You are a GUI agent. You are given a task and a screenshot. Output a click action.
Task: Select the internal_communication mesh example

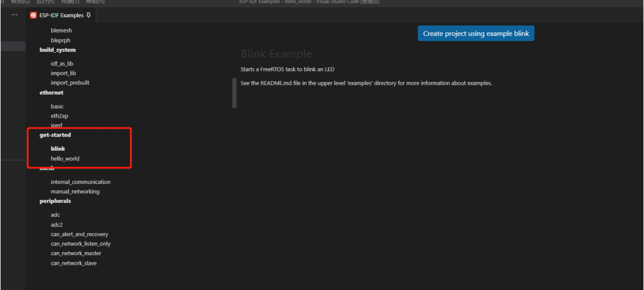tap(80, 182)
